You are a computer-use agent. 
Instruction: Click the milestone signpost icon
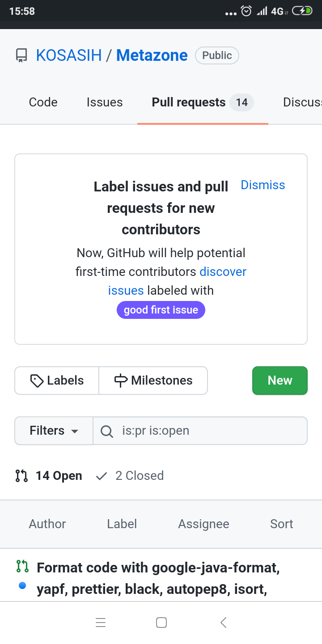pos(121,381)
